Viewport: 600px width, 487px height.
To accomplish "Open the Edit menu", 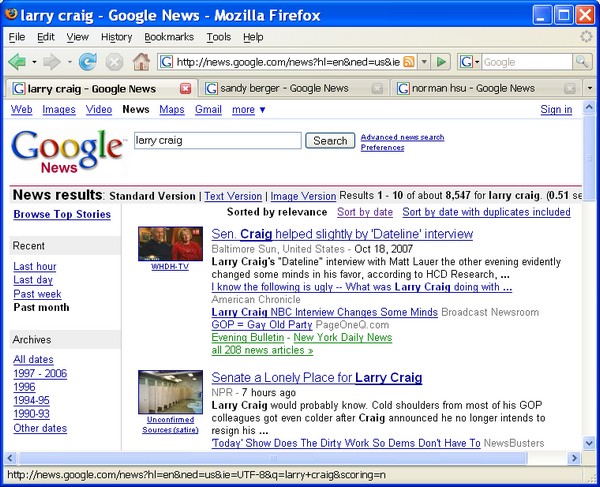I will (x=46, y=37).
